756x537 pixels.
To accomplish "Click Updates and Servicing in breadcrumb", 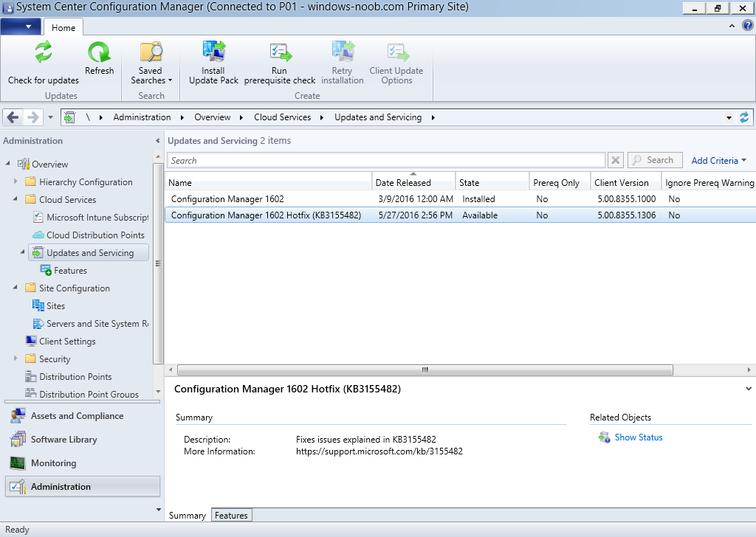I will coord(378,117).
